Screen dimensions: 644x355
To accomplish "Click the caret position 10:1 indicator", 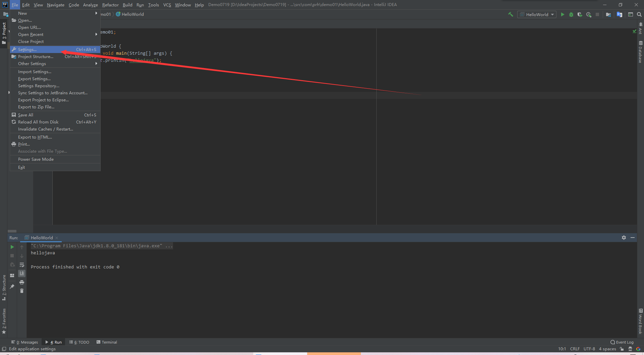I will tap(562, 349).
